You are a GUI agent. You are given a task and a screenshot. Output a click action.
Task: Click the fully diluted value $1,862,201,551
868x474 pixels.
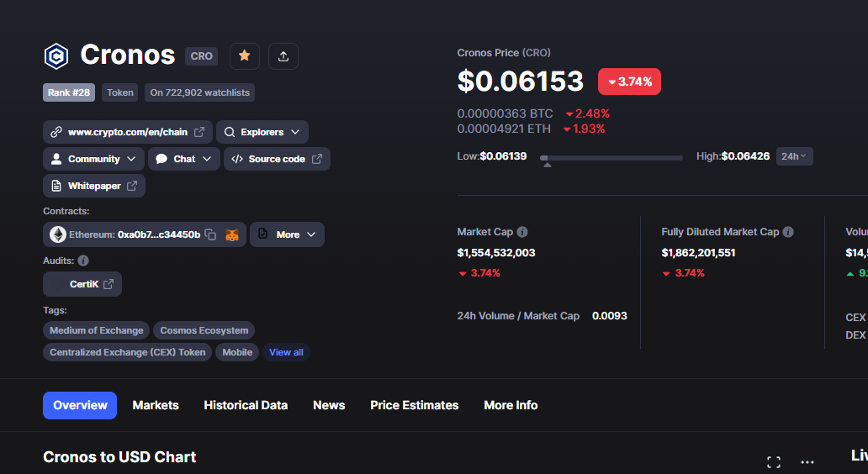point(698,253)
